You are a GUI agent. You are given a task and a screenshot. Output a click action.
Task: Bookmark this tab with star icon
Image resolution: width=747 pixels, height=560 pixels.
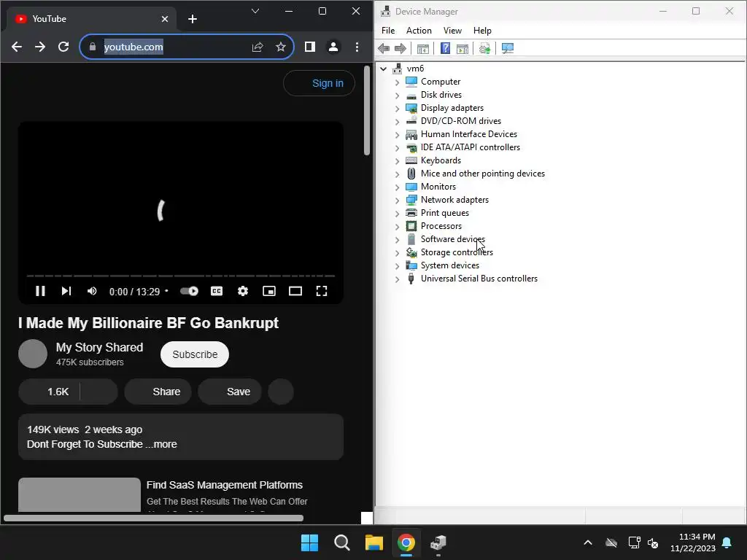tap(281, 47)
